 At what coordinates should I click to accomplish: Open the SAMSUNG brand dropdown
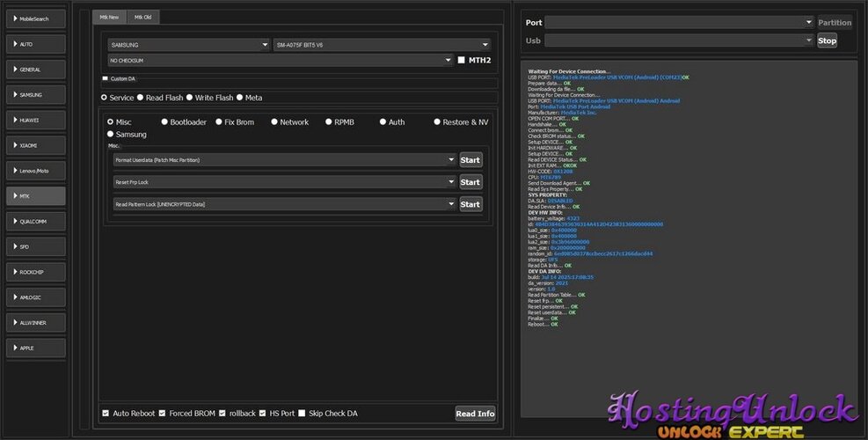[x=189, y=45]
